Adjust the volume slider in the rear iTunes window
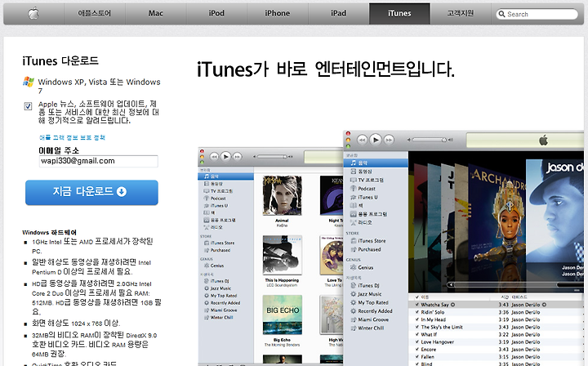Viewport: 588px width, 366px height. (x=272, y=157)
